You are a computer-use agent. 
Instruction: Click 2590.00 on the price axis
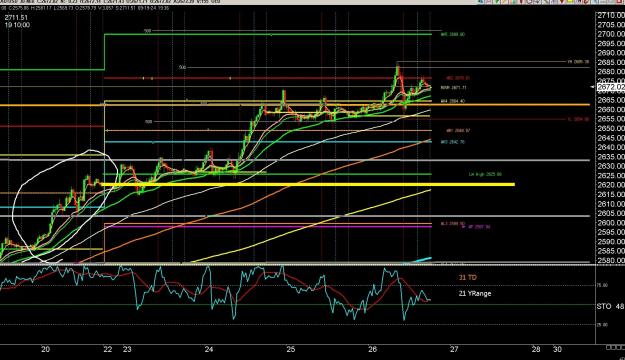(611, 242)
